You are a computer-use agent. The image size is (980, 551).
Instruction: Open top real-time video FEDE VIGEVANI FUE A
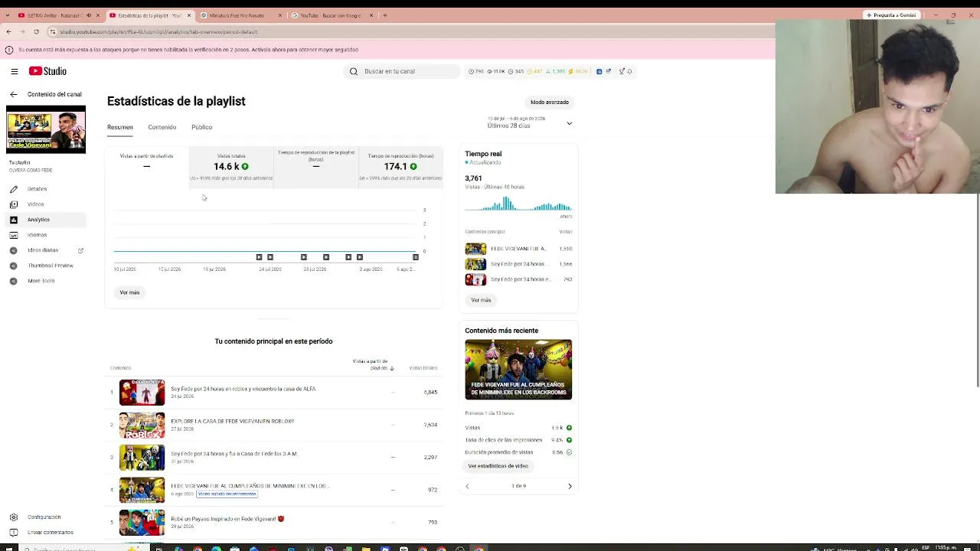point(518,249)
